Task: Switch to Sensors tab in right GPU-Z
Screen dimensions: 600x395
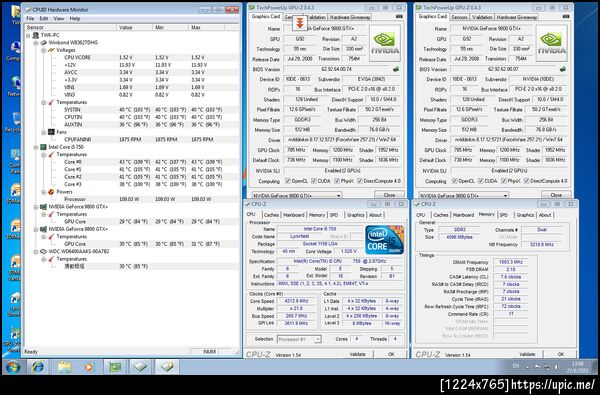Action: tap(459, 17)
